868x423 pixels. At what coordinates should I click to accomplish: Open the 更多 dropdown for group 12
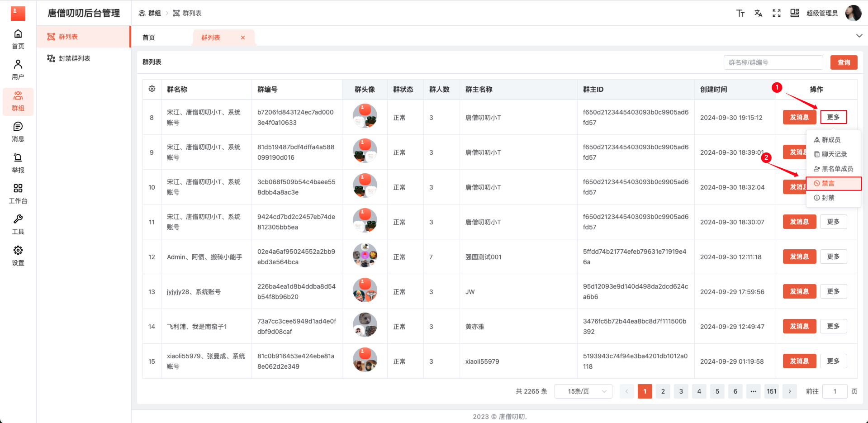(x=833, y=256)
